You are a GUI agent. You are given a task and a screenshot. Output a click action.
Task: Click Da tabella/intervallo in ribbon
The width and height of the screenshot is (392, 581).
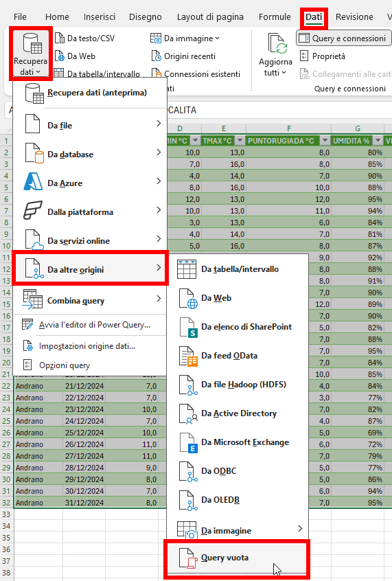[97, 73]
